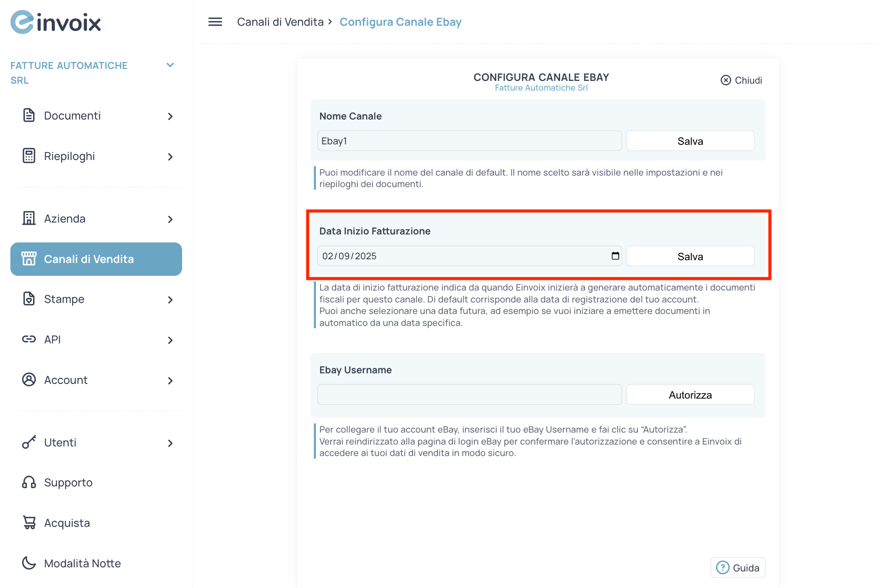Click into the Ebay Username field
883x588 pixels.
[x=469, y=394]
